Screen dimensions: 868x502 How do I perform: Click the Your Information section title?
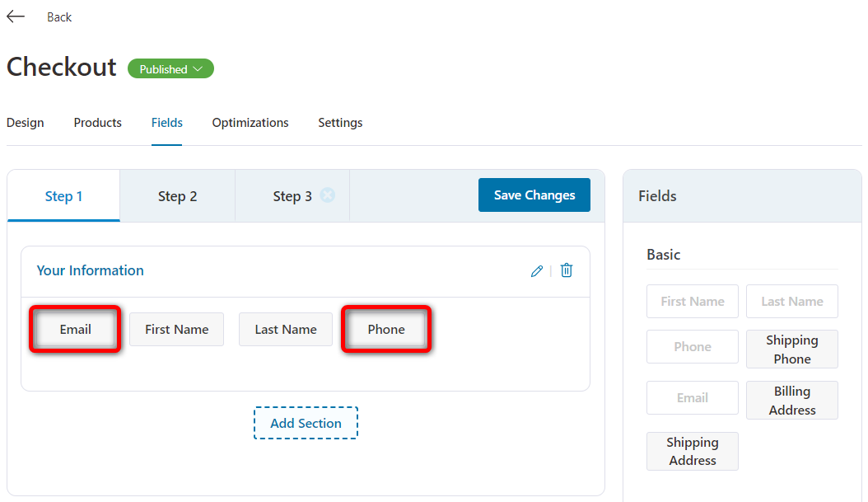click(x=91, y=270)
